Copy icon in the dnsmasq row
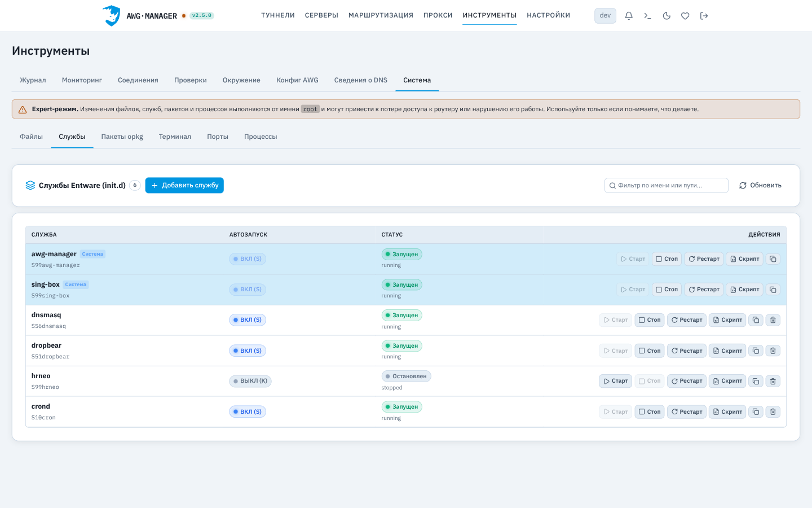The height and width of the screenshot is (508, 812). (756, 320)
